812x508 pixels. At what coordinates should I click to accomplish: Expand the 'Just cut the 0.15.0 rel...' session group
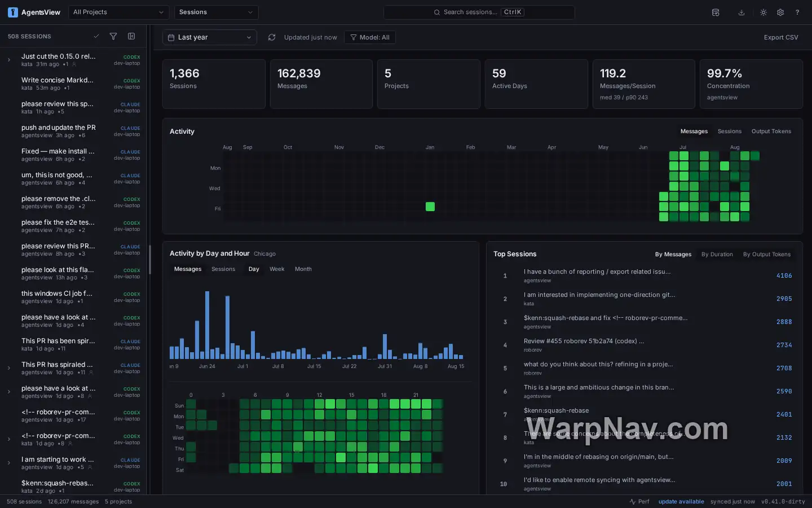pyautogui.click(x=9, y=60)
